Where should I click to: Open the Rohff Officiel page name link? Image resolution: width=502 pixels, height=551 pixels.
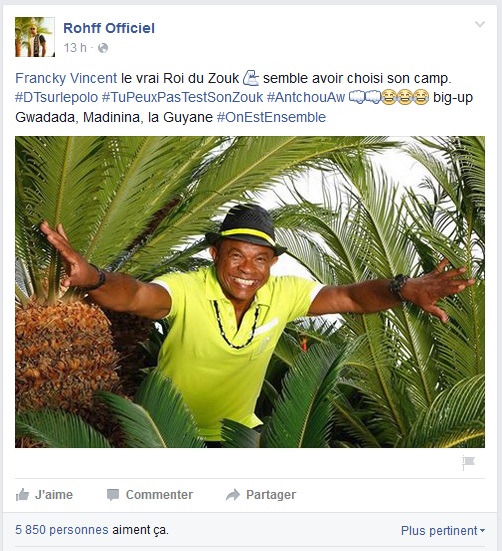(109, 28)
